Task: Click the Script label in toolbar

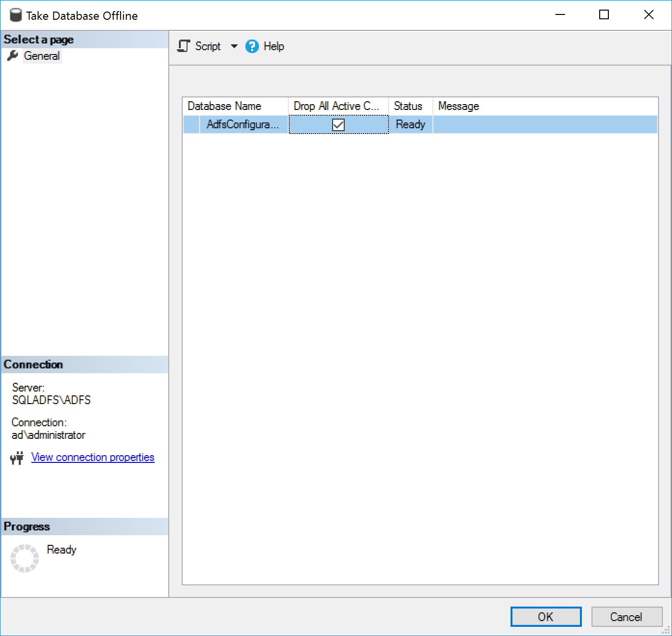Action: 208,46
